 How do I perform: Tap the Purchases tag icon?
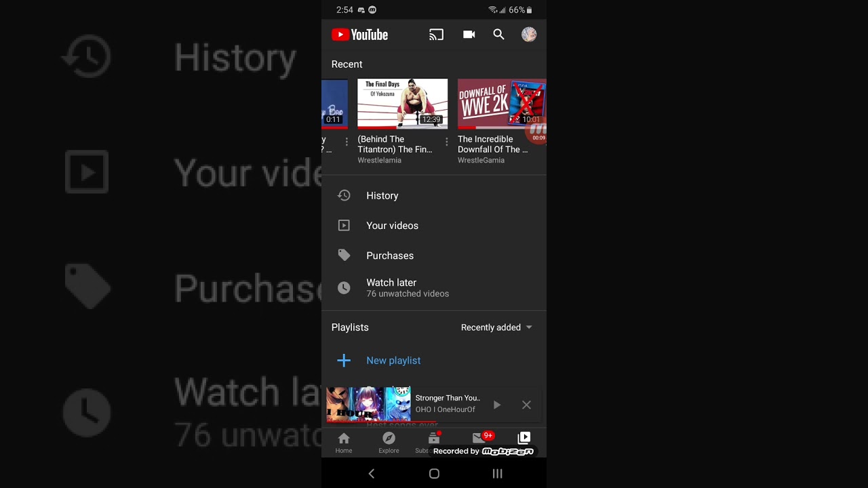(x=344, y=256)
